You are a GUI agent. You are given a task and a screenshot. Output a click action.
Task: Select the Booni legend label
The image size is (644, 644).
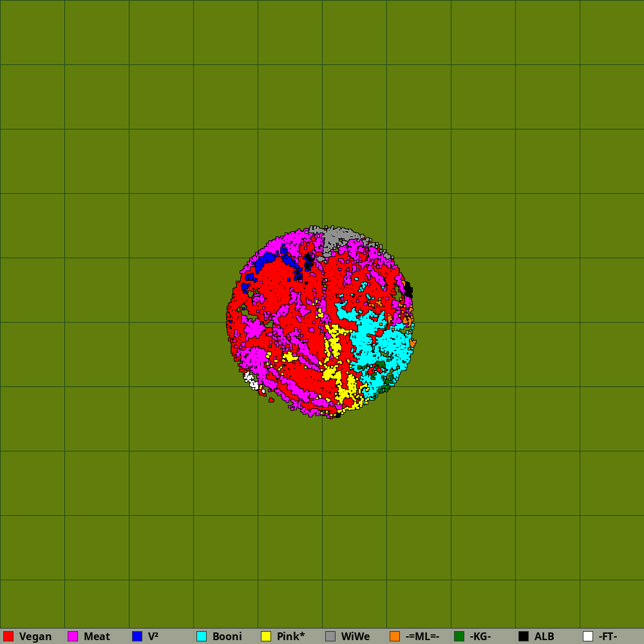[x=227, y=637]
